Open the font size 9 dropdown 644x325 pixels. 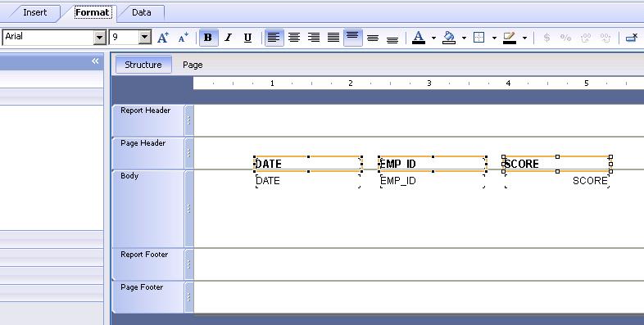point(144,38)
